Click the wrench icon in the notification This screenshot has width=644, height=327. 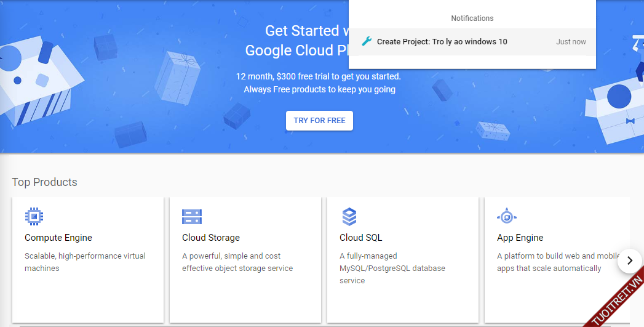pyautogui.click(x=367, y=42)
